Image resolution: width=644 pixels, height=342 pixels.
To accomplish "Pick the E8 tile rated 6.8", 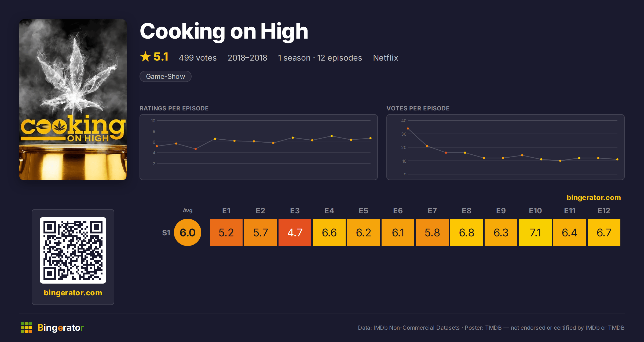I will pos(467,232).
